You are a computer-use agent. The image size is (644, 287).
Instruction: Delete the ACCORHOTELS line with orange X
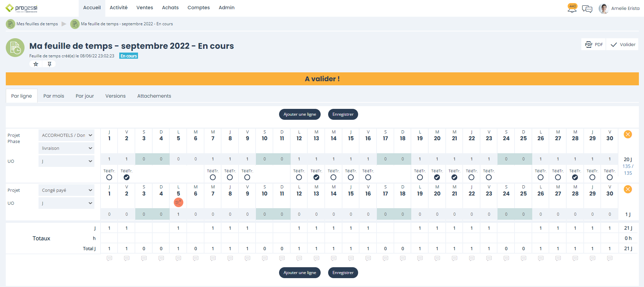pos(628,134)
